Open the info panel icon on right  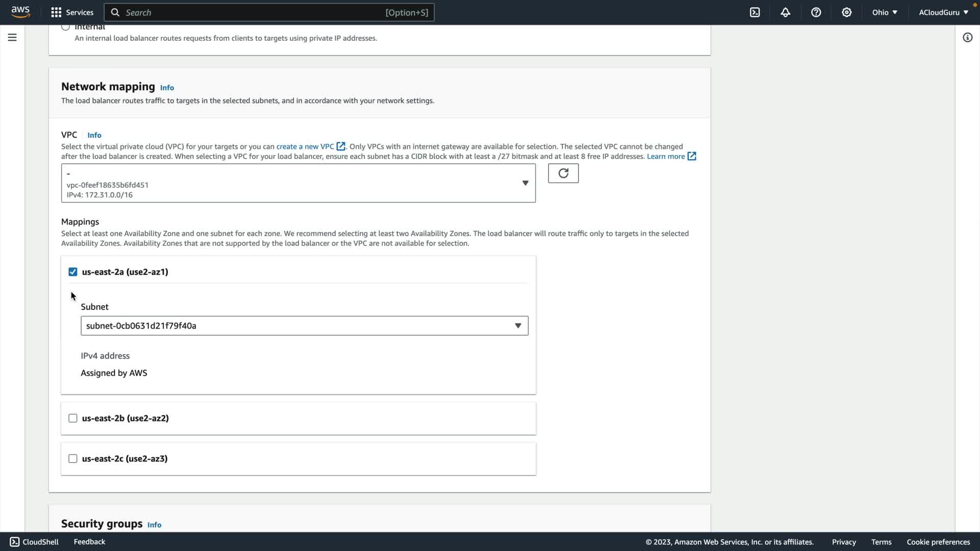tap(967, 37)
